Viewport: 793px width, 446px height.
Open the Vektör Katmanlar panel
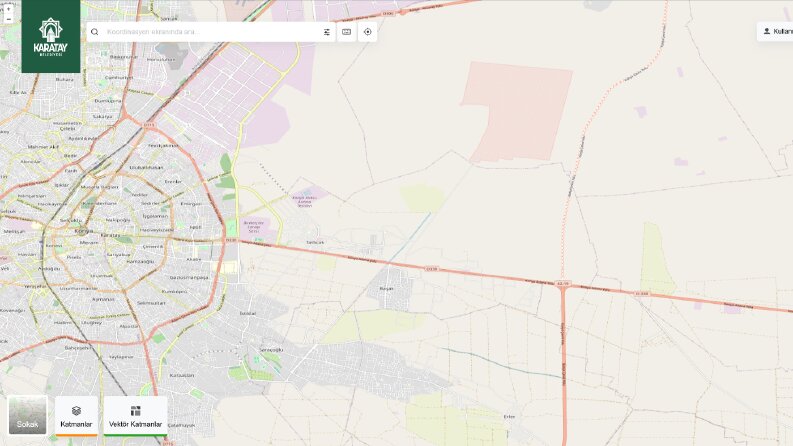(136, 416)
